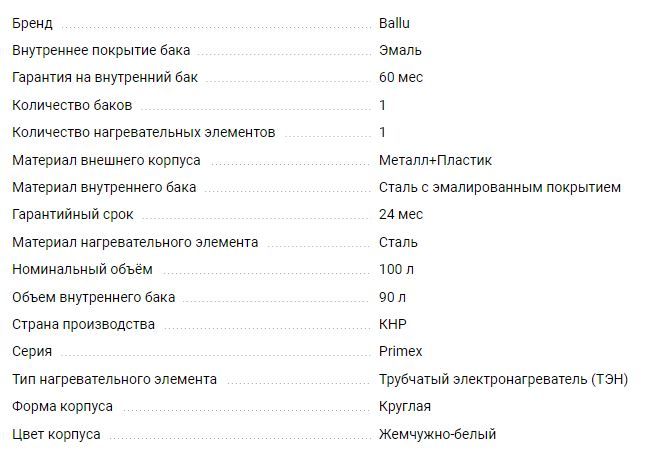Click the Цвет корпуса label
Viewport: 657px width, 459px height.
(x=56, y=434)
